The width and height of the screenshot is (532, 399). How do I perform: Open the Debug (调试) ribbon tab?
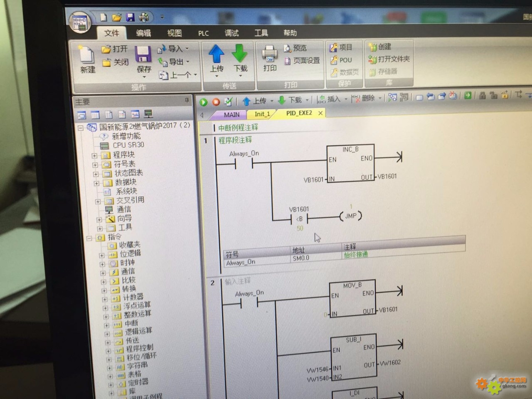(232, 33)
